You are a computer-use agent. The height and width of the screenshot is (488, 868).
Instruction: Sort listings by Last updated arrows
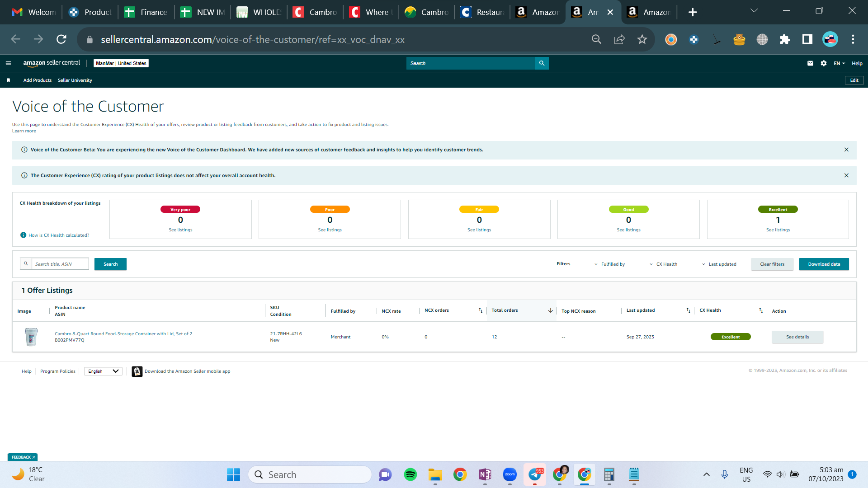[x=688, y=310]
